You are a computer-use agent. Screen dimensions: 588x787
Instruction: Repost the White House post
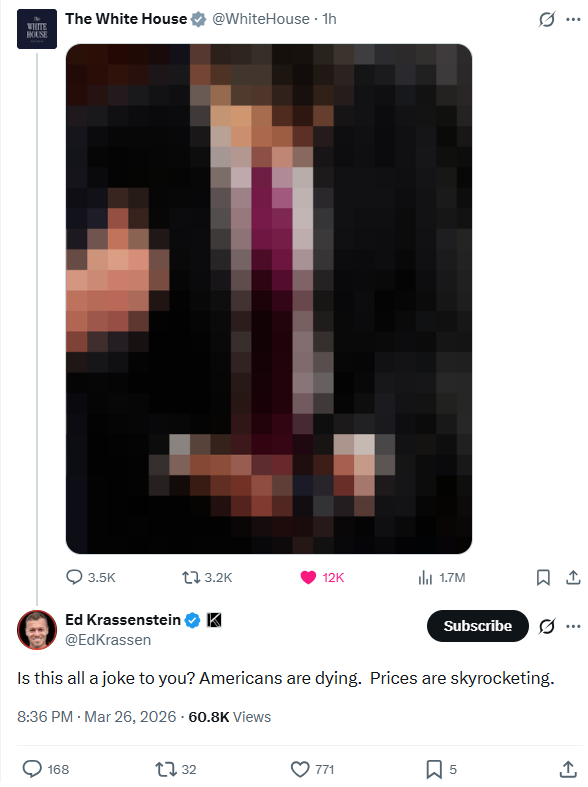pyautogui.click(x=207, y=577)
